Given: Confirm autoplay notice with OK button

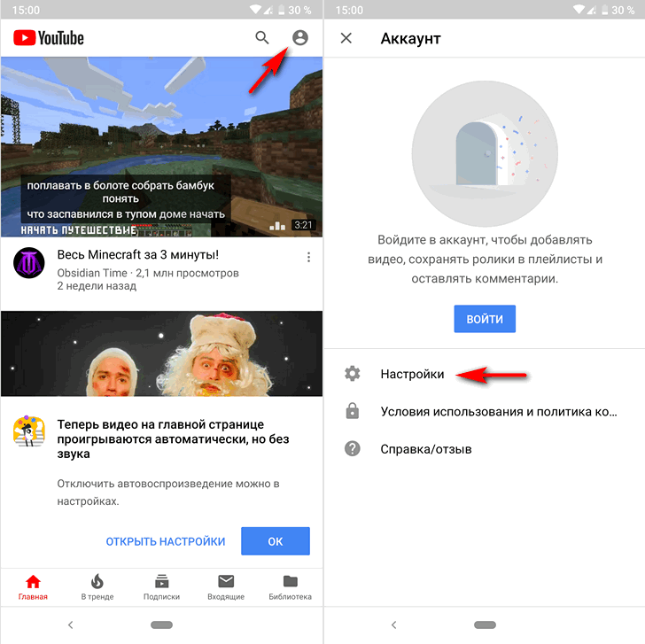Looking at the screenshot, I should pyautogui.click(x=276, y=540).
